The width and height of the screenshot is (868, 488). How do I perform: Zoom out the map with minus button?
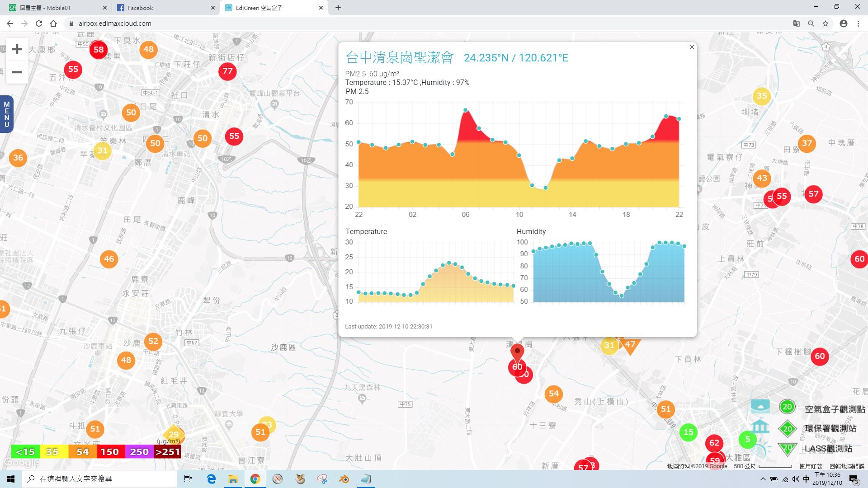point(17,72)
